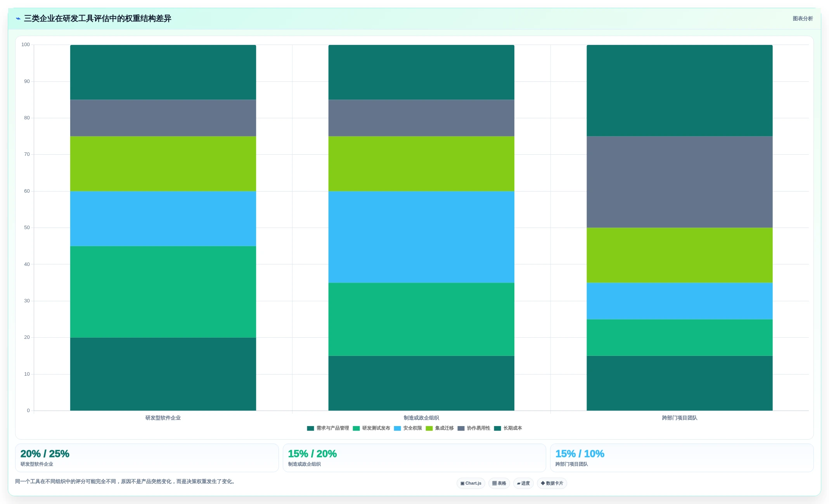Viewport: 829px width, 504px height.
Task: Click the x-axis label 制造或政企组织
Action: [421, 418]
